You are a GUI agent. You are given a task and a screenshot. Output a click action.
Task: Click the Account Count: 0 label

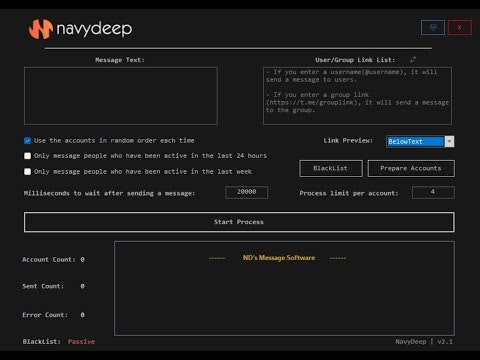53,259
